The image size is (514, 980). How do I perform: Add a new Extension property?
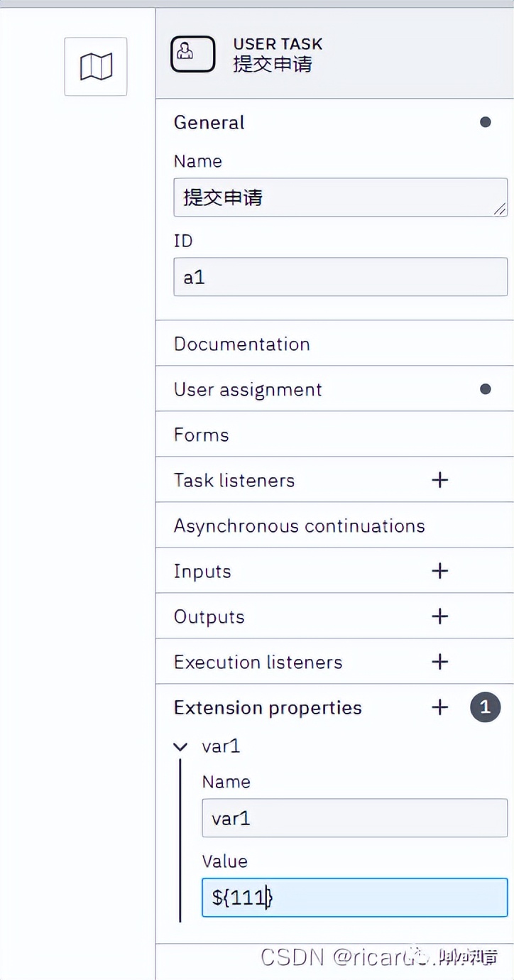coord(440,707)
